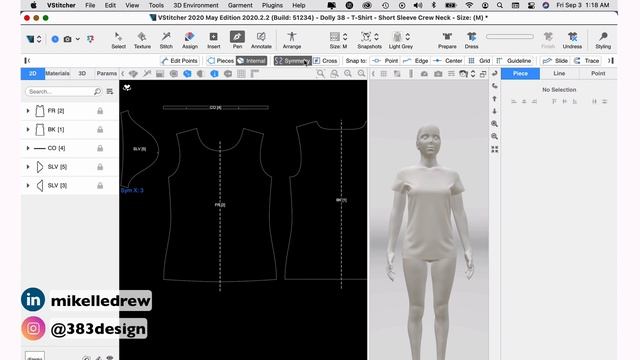Viewport: 640px width, 360px height.
Task: Open the camera options dropdown arrow
Action: [x=78, y=39]
